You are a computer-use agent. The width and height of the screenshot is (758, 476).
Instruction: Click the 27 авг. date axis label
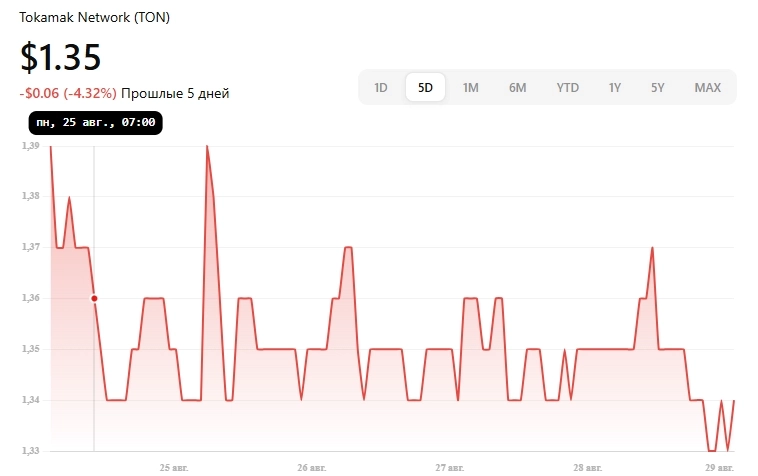[x=450, y=467]
